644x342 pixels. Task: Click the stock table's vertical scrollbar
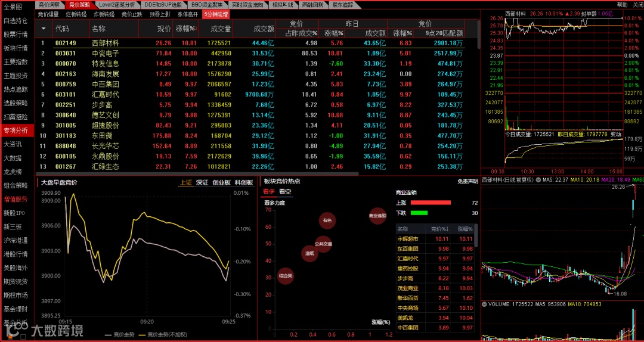click(x=478, y=34)
